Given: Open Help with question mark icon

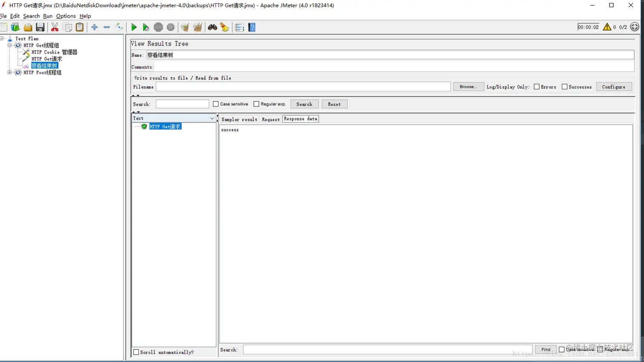Looking at the screenshot, I should coord(252,27).
